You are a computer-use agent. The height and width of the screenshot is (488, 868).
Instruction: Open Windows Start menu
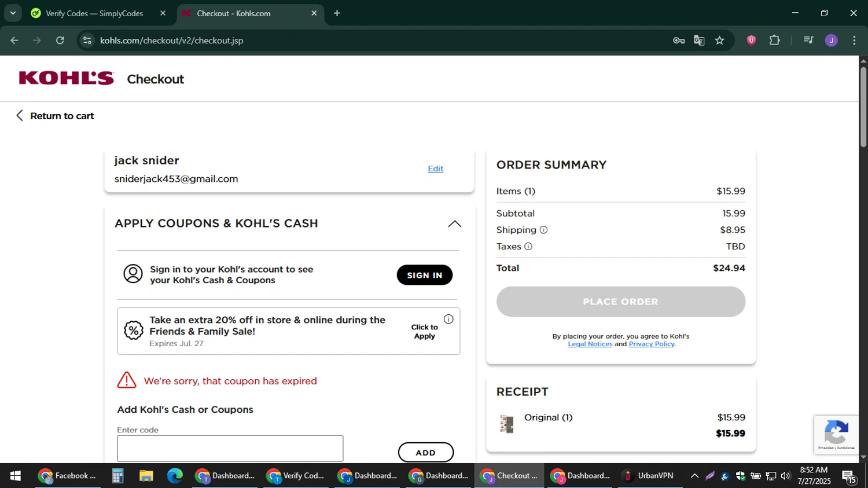(16, 476)
